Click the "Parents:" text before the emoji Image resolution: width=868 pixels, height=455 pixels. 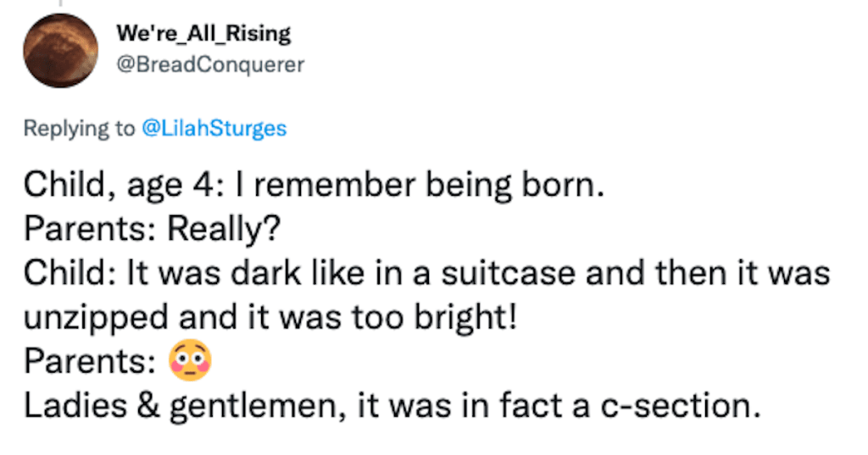[89, 362]
